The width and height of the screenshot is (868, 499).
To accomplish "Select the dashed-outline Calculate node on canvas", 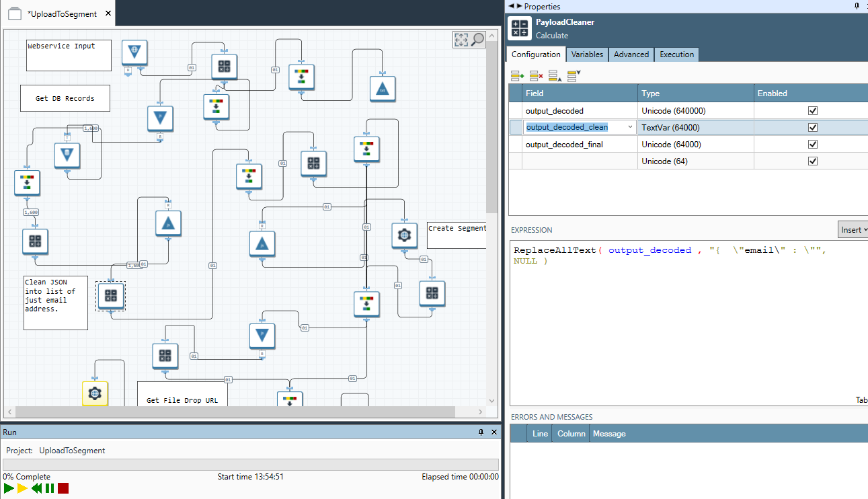I will [x=111, y=295].
